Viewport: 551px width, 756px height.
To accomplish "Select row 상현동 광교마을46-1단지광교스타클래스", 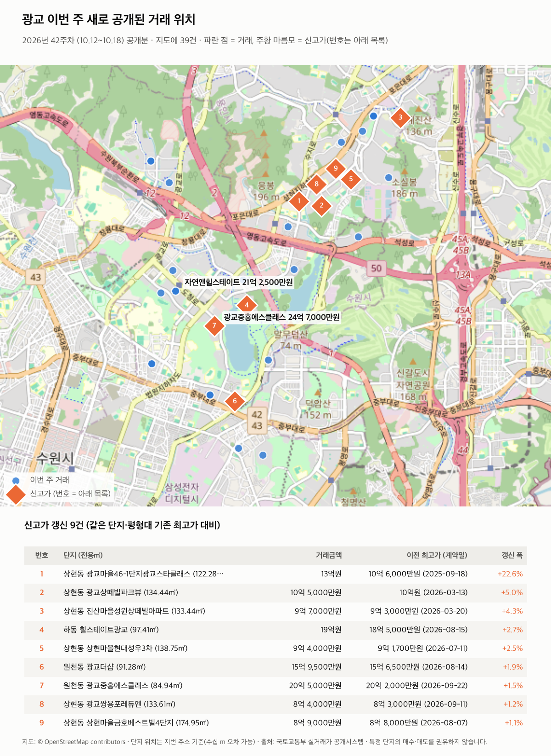I will [x=275, y=574].
